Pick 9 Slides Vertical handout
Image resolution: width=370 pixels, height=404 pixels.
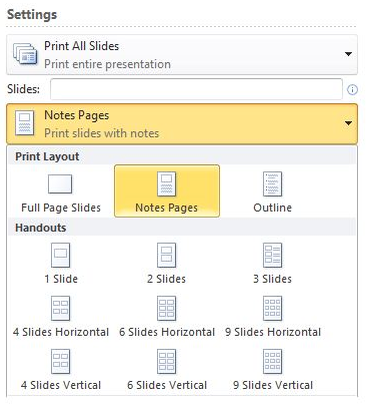272,370
